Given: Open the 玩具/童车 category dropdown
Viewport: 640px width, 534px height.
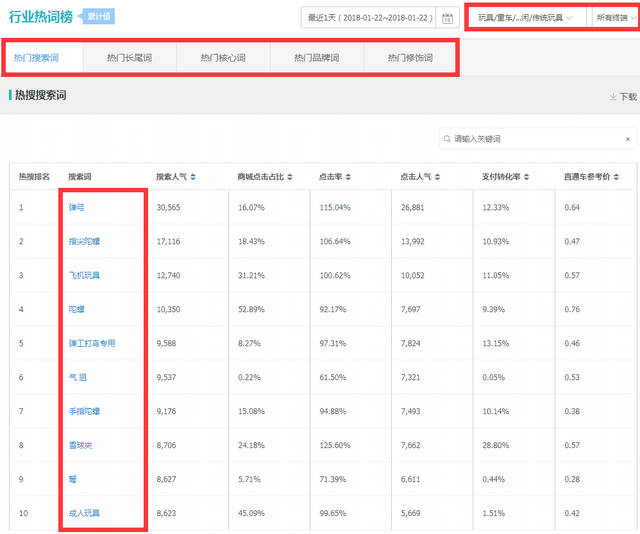Looking at the screenshot, I should (x=527, y=18).
